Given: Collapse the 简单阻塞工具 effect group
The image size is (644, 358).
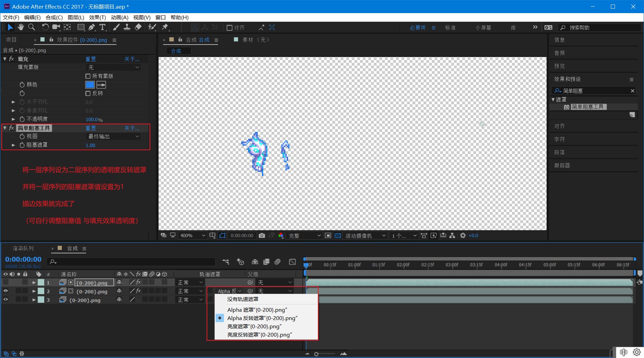Looking at the screenshot, I should point(5,128).
